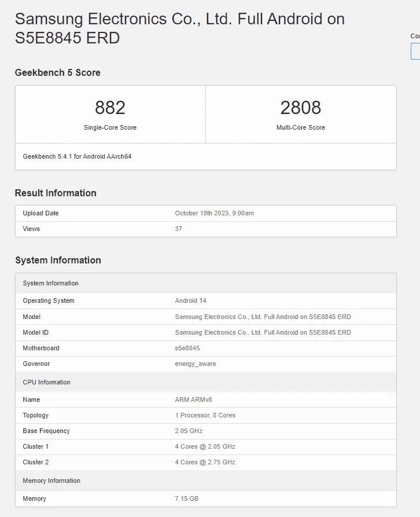Click the 'Views' row label

pos(31,229)
